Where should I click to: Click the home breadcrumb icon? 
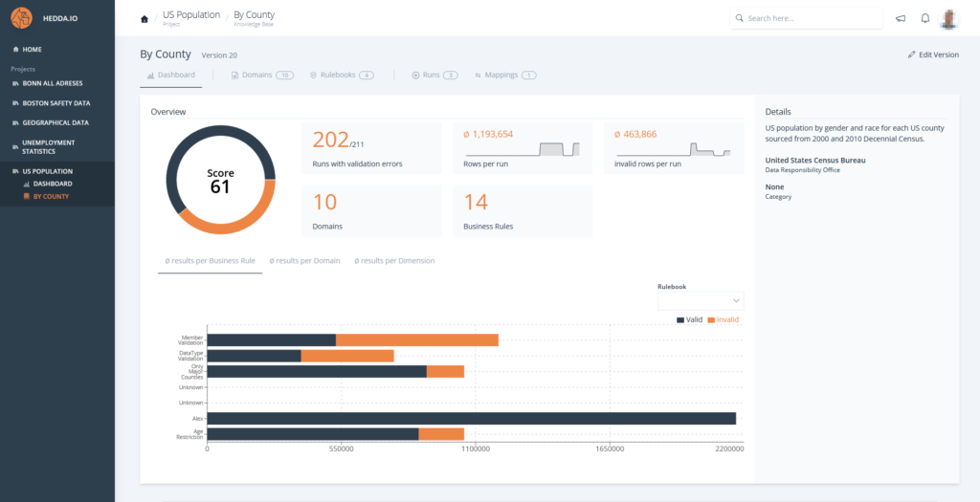pyautogui.click(x=145, y=18)
